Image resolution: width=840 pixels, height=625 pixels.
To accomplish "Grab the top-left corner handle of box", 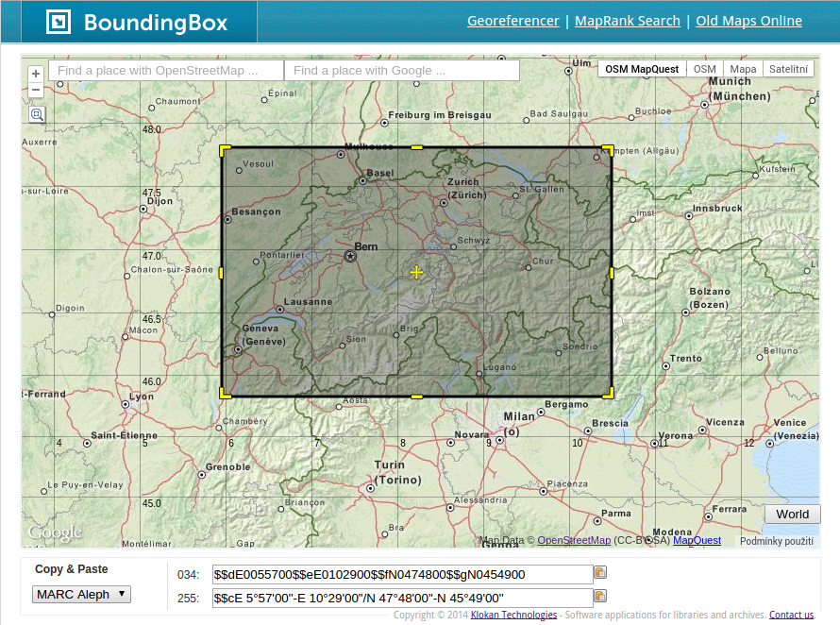I will 225,150.
